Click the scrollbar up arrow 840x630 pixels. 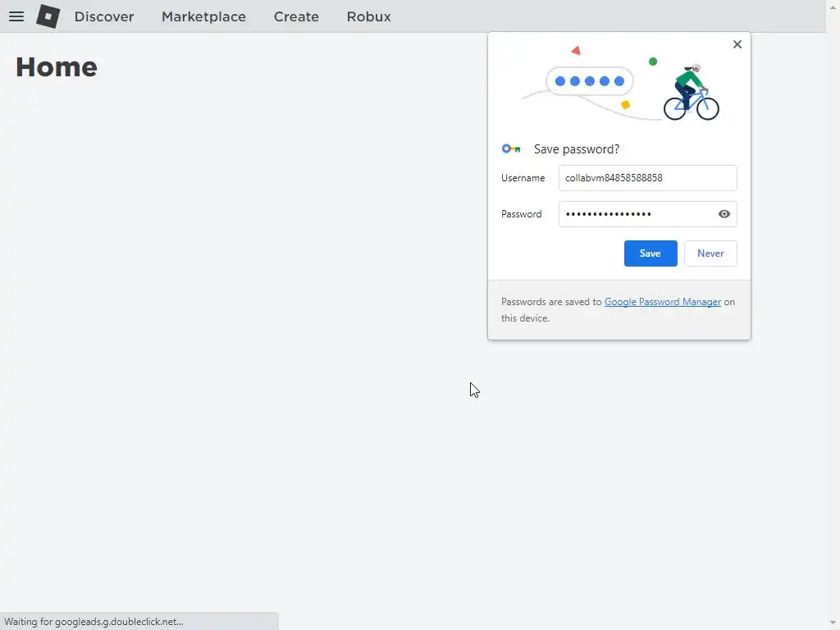point(833,6)
